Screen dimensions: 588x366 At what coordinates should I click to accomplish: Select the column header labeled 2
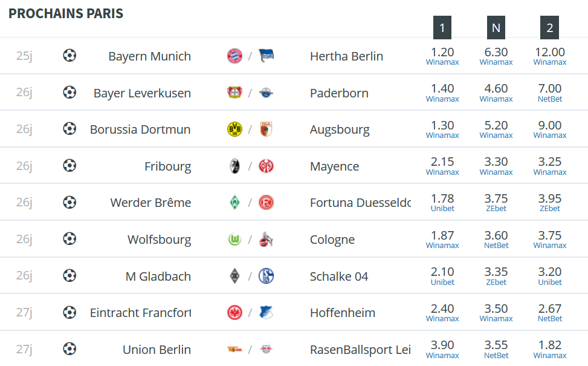[549, 27]
